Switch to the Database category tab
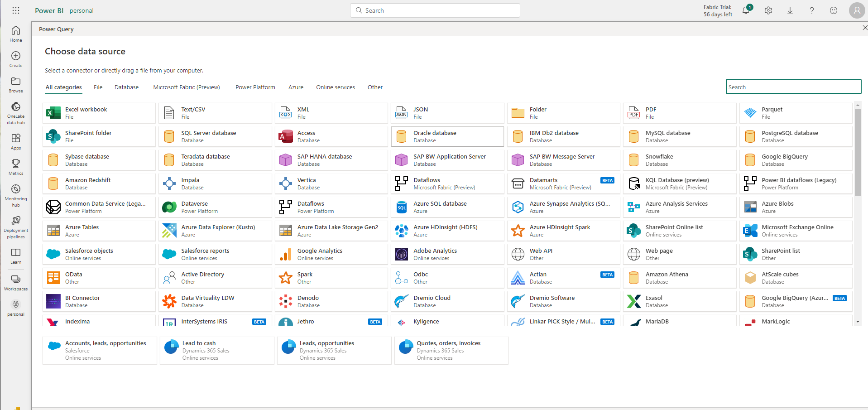Viewport: 868px width, 410px height. (126, 87)
